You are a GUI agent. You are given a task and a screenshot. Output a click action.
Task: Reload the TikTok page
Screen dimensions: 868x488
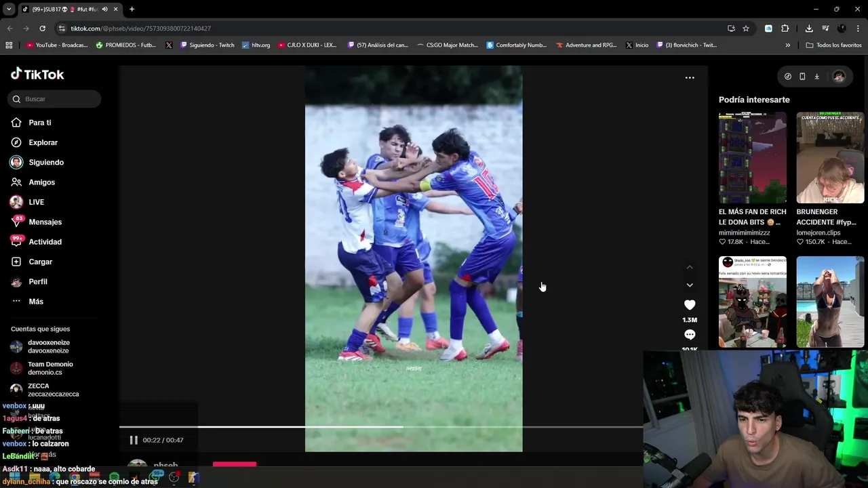tap(42, 28)
